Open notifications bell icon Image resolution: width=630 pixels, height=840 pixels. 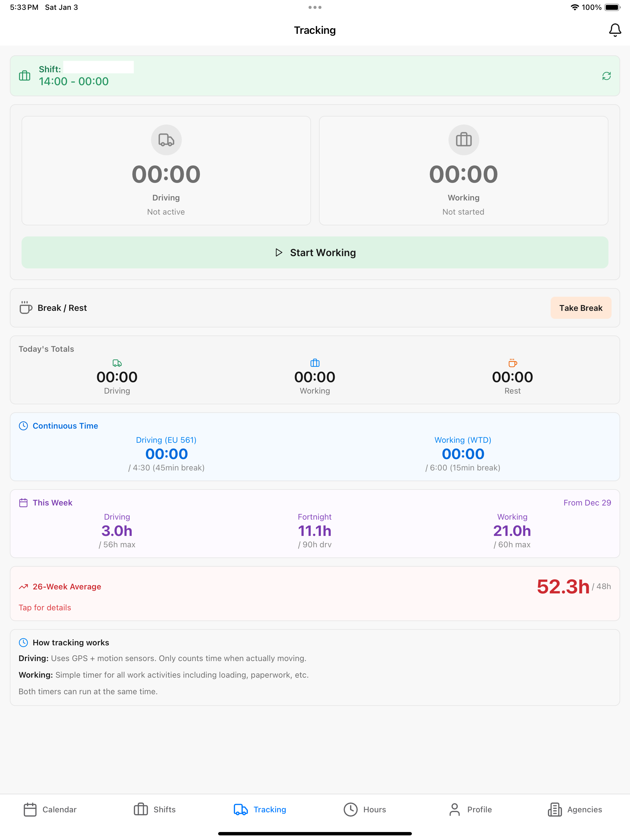coord(615,30)
